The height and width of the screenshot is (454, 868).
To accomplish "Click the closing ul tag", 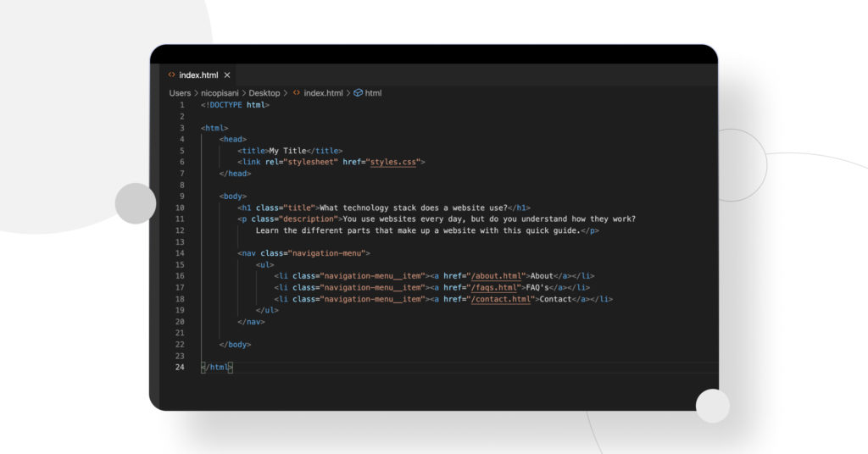I will click(x=267, y=310).
